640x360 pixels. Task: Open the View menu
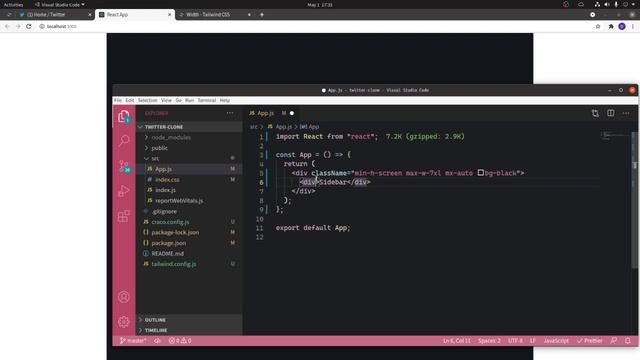click(166, 100)
